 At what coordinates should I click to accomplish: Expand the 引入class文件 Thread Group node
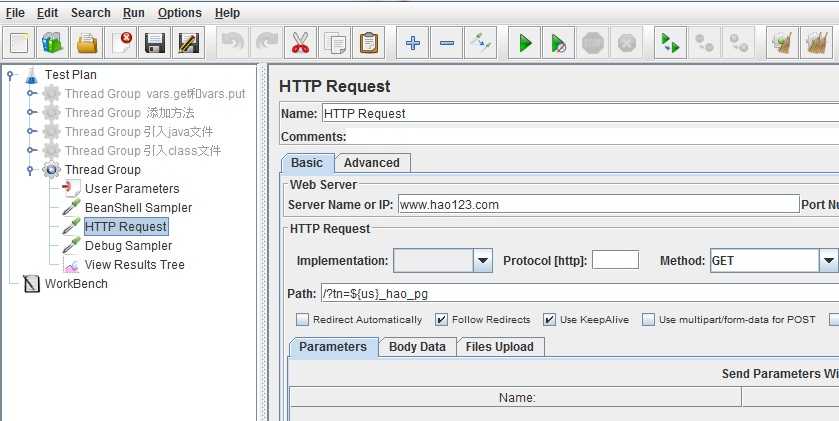click(x=32, y=151)
